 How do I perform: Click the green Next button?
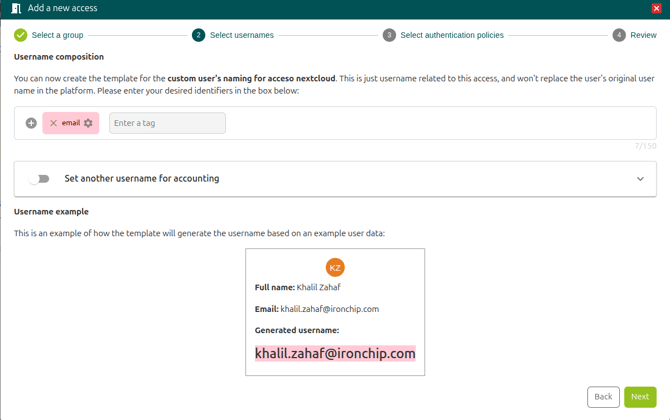[640, 397]
